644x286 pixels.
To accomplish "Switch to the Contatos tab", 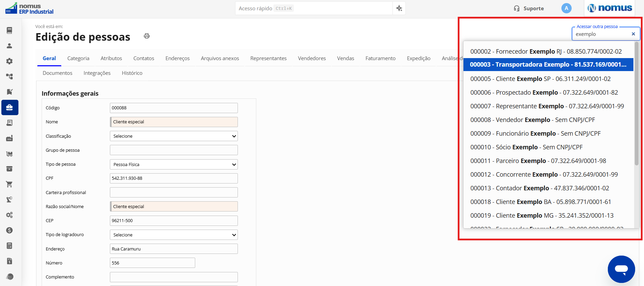I will click(x=144, y=58).
